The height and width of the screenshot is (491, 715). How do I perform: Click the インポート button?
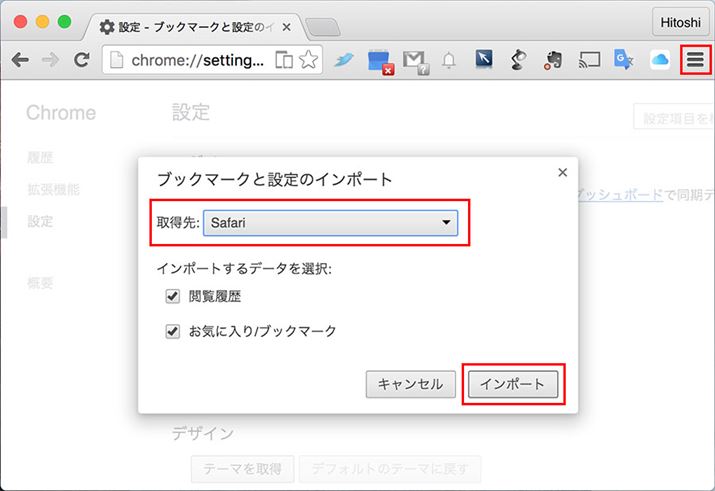pyautogui.click(x=513, y=384)
